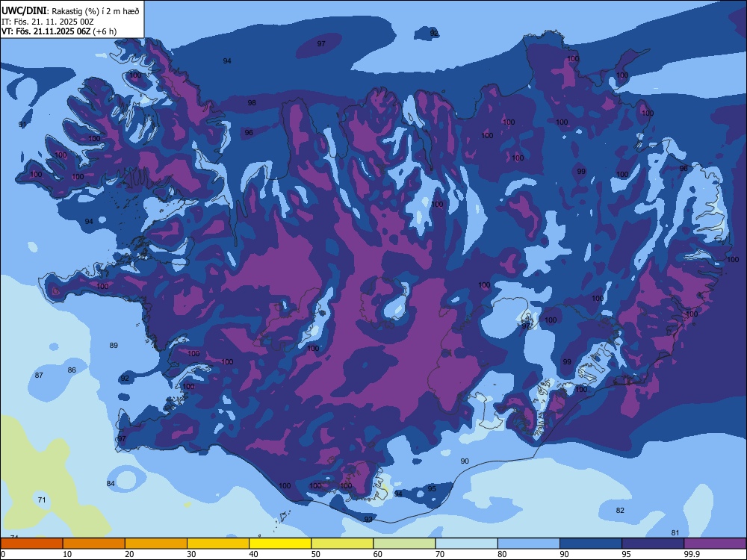Click the map value '89' off the west coast

114,345
